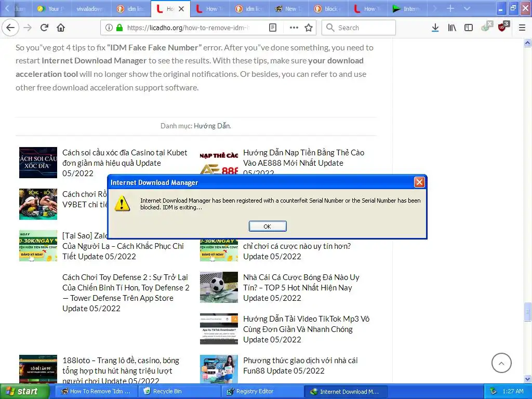Click the system tray notification icon

494,392
